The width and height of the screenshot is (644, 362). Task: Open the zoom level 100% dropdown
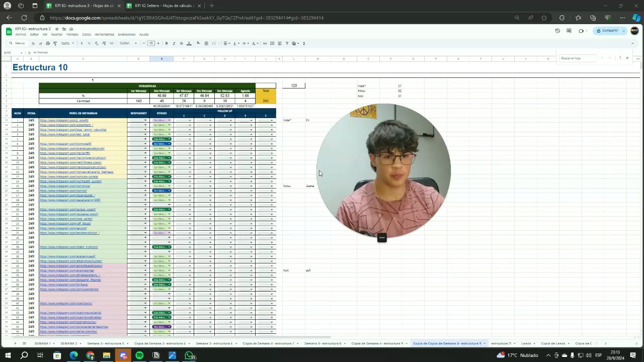pos(67,43)
